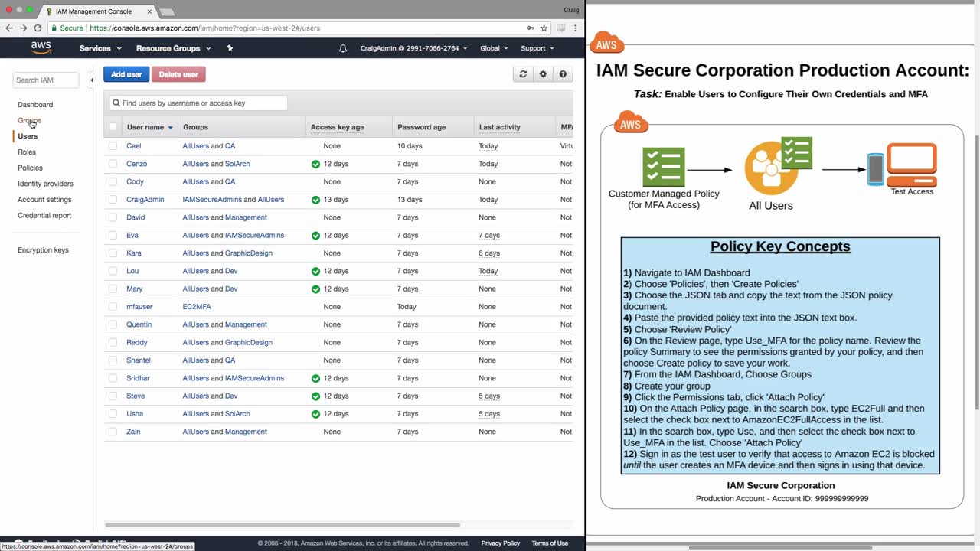The image size is (980, 551).
Task: Click the browser forward arrow
Action: pyautogui.click(x=23, y=28)
